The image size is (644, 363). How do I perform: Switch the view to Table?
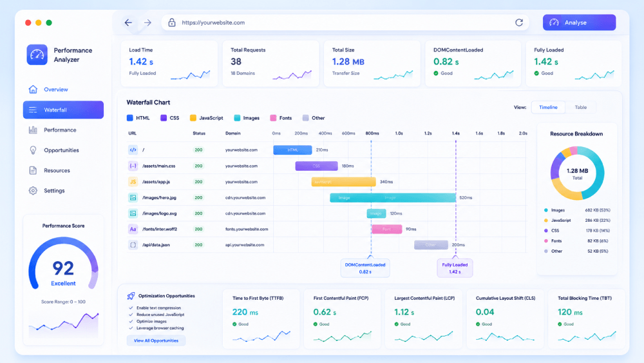click(580, 107)
